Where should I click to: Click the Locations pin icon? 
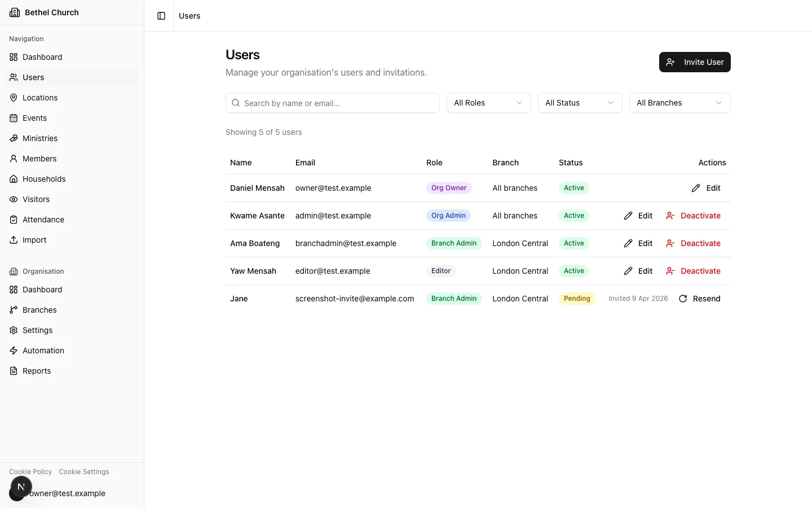click(x=14, y=98)
